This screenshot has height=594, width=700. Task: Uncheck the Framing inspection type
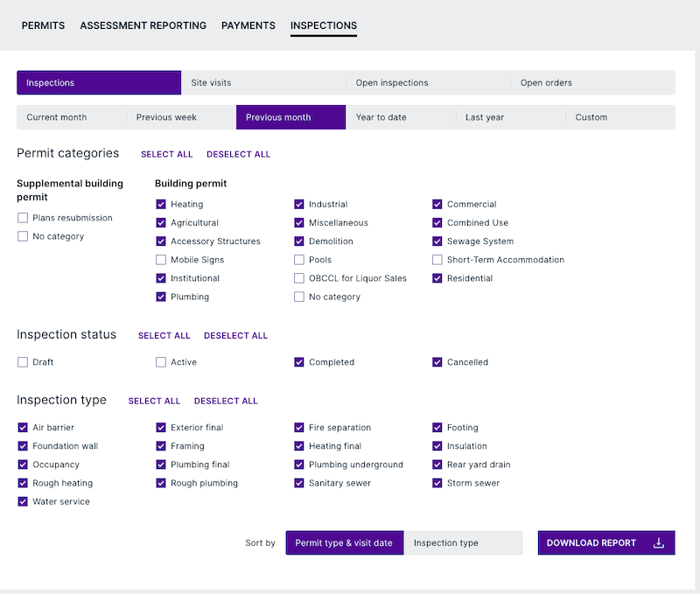click(161, 446)
